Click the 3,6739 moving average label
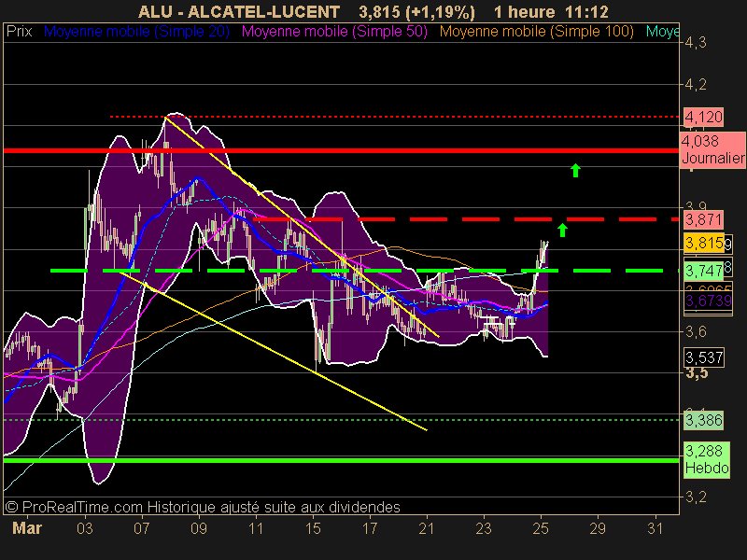The height and width of the screenshot is (560, 747). point(709,301)
